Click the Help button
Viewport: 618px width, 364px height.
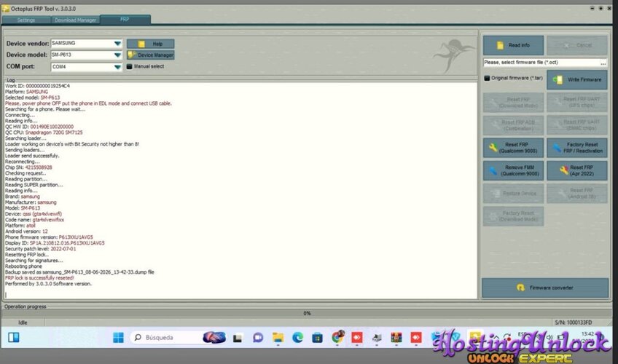[x=151, y=44]
